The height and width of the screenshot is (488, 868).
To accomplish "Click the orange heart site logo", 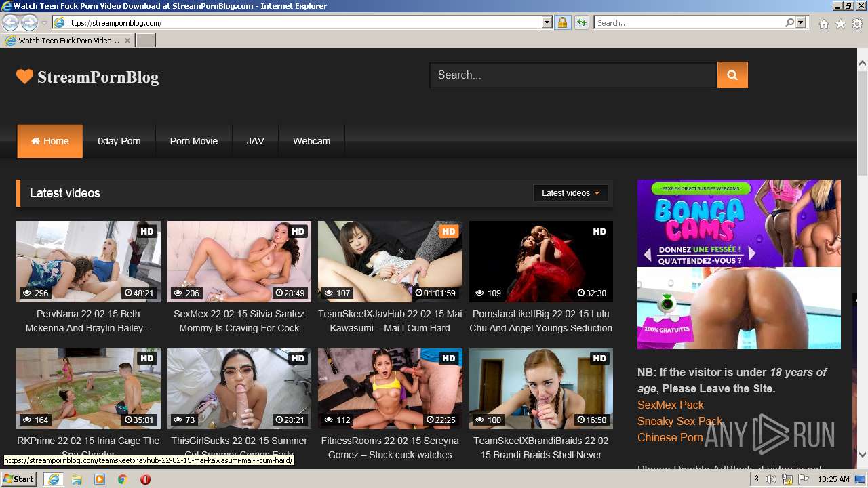I will [24, 77].
